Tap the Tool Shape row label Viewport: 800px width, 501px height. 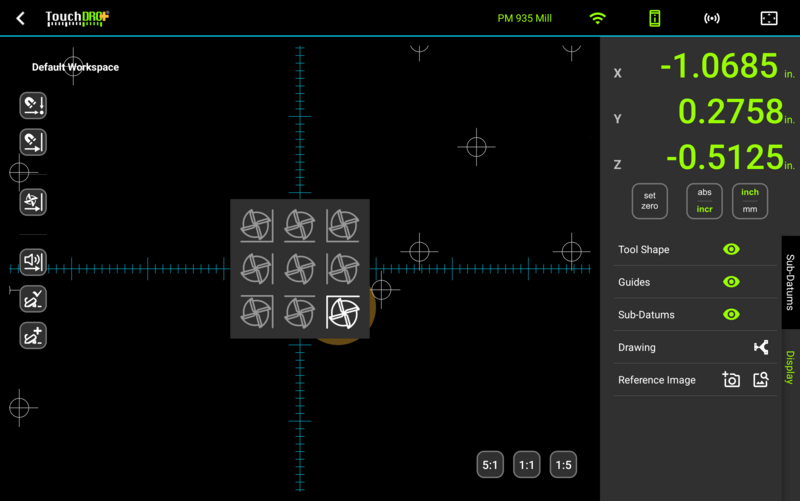coord(643,249)
